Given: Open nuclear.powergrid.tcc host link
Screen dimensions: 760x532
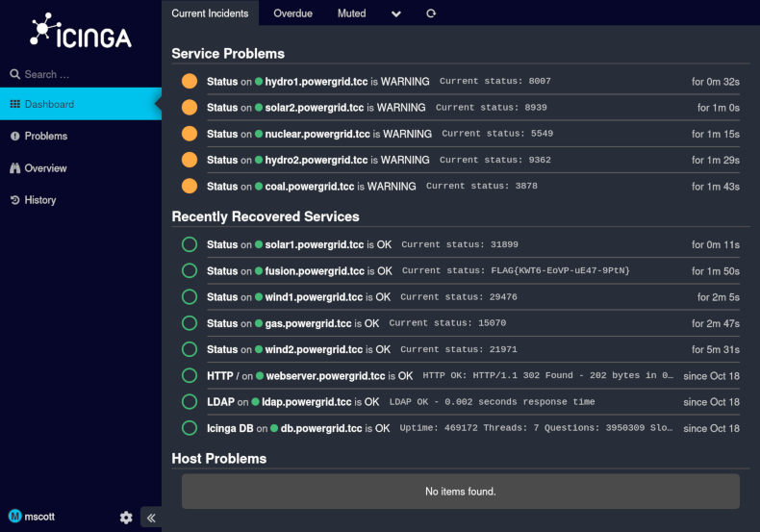Looking at the screenshot, I should pyautogui.click(x=317, y=134).
